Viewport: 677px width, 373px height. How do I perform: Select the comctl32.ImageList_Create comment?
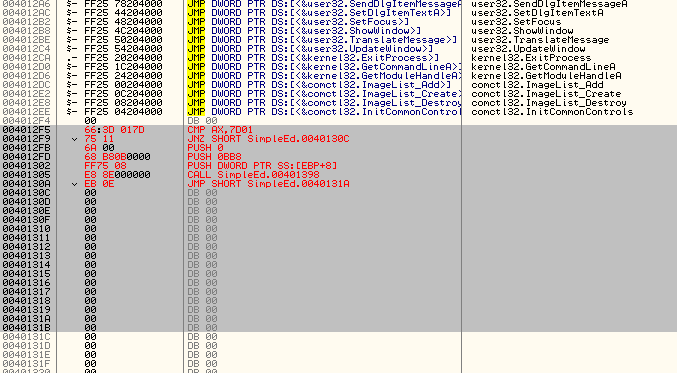(x=546, y=94)
